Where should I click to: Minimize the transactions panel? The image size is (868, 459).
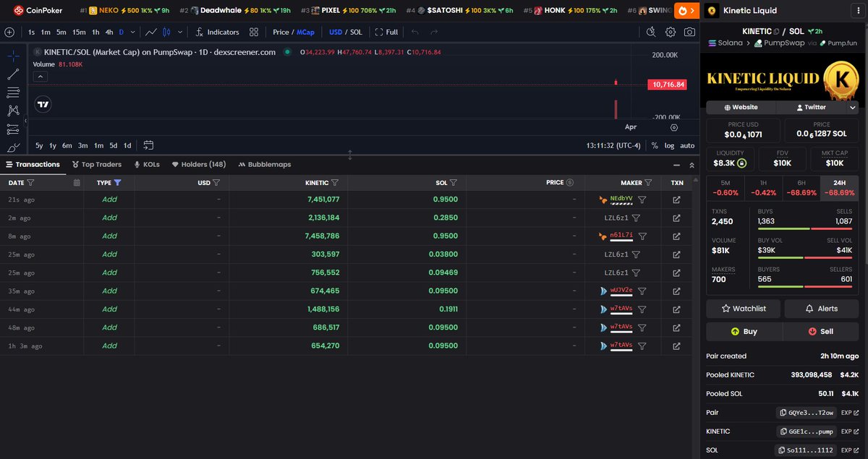point(677,165)
